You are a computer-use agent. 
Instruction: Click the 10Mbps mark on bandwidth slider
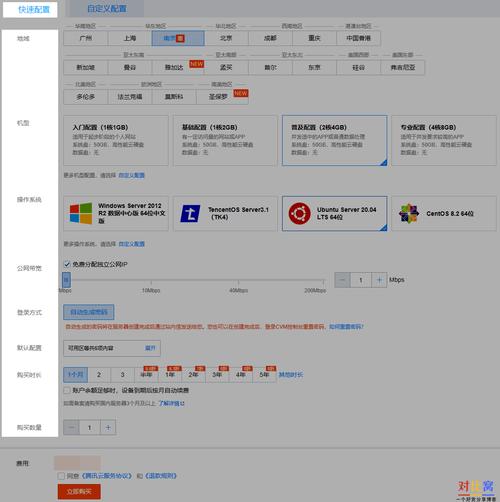pos(151,290)
